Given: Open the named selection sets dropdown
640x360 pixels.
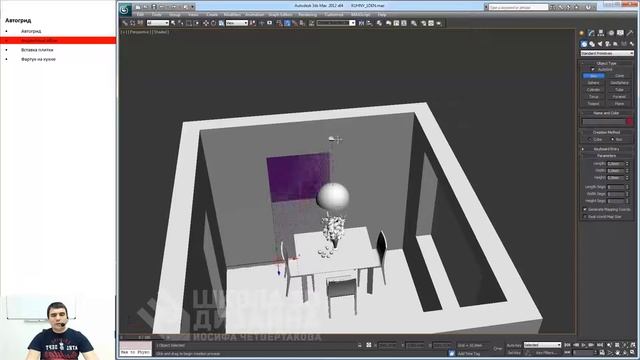Looking at the screenshot, I should click(x=336, y=23).
